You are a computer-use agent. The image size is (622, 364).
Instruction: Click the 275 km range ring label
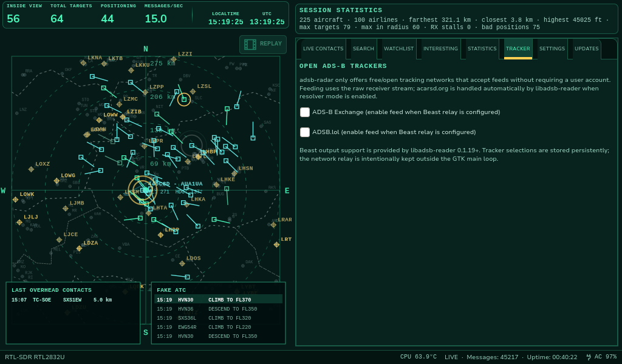162,63
